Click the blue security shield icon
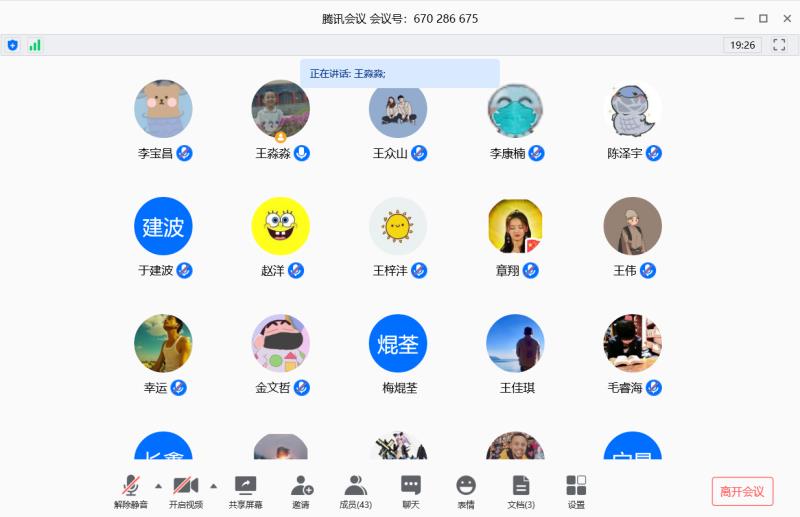Image resolution: width=800 pixels, height=517 pixels. tap(13, 45)
